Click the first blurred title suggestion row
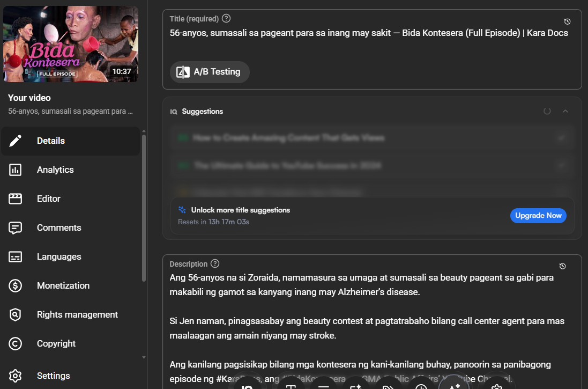 tap(371, 138)
